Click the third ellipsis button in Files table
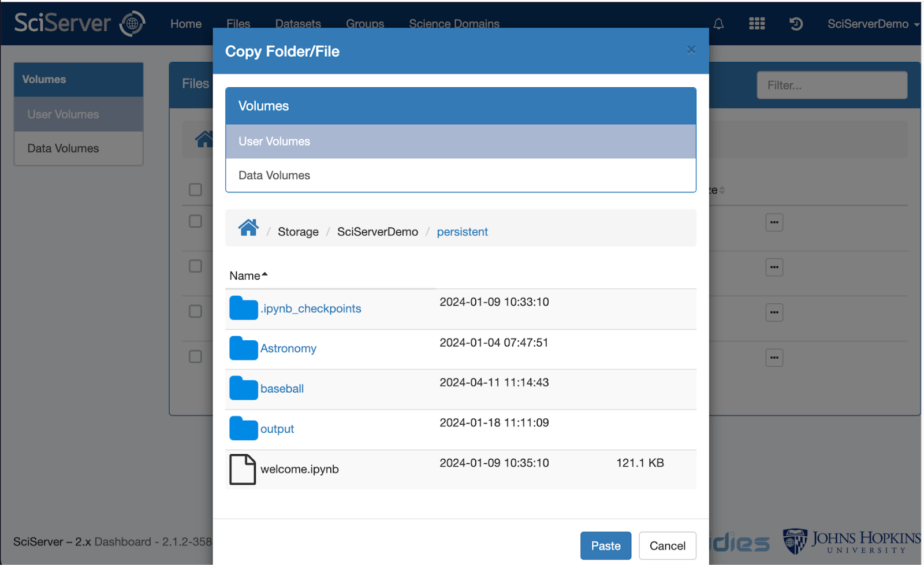The image size is (924, 565). coord(774,313)
